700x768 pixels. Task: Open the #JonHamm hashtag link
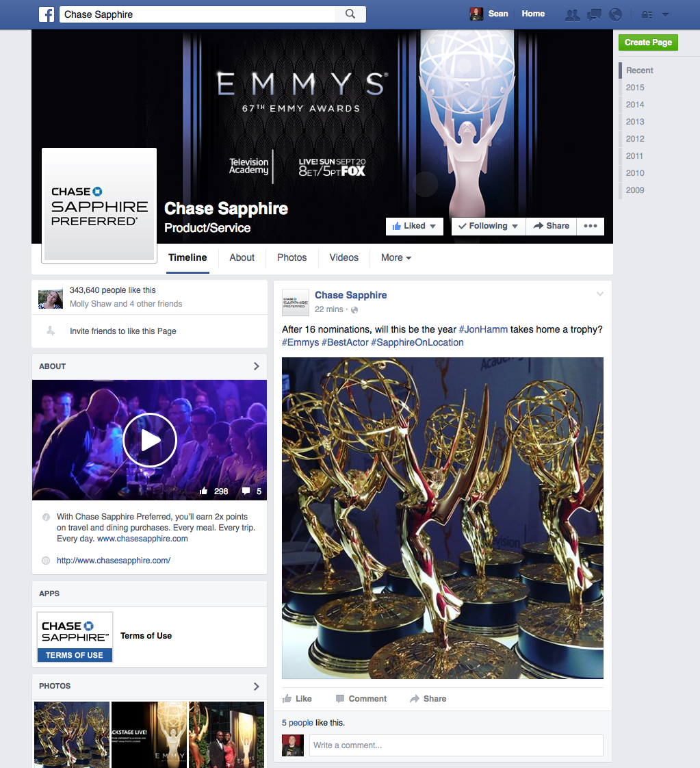[483, 329]
